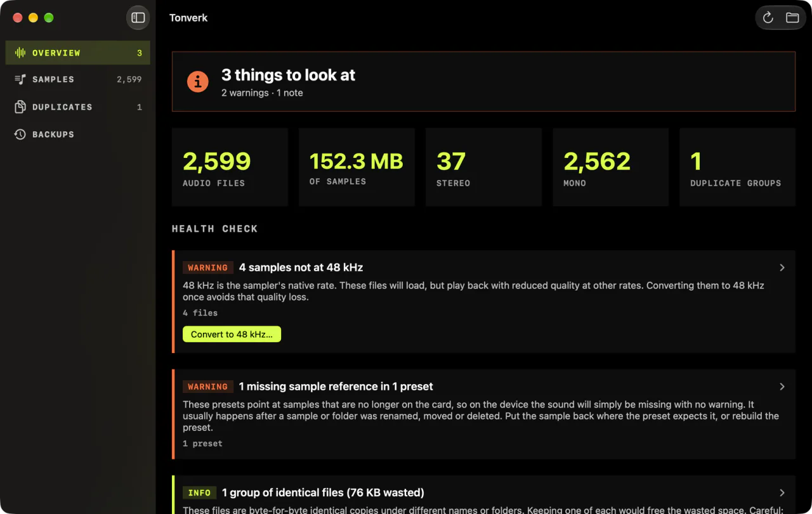
Task: Click '1 group of identical files' heading
Action: [x=323, y=492]
